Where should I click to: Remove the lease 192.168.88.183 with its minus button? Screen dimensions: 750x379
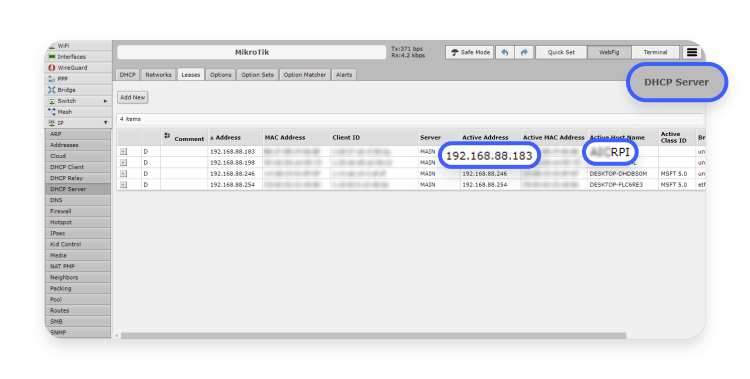[123, 151]
